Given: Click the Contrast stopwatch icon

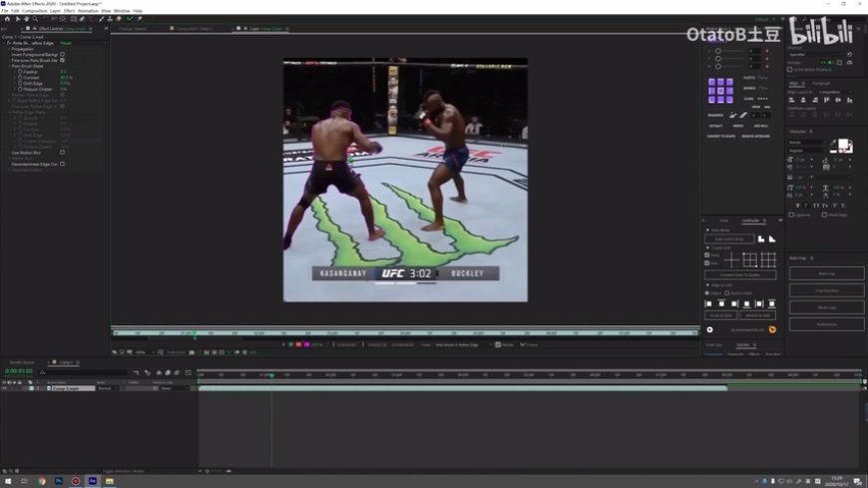Looking at the screenshot, I should 20,78.
